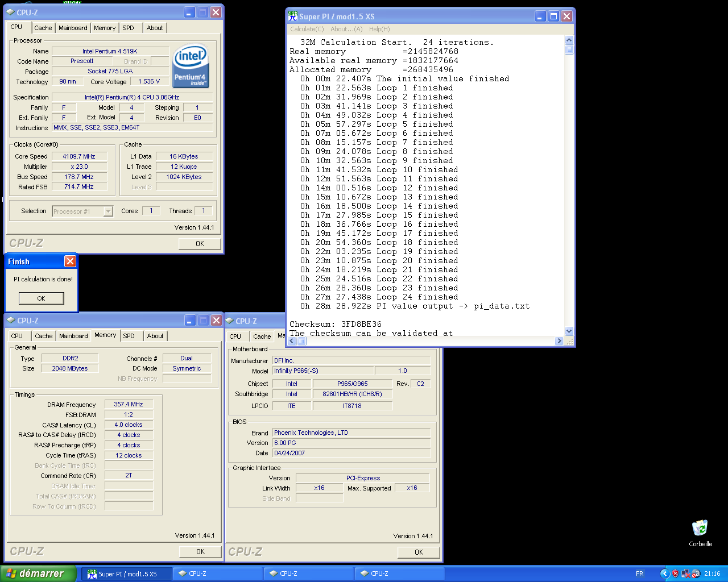Click the Super PI title bar icon
This screenshot has height=582, width=728.
pos(293,16)
